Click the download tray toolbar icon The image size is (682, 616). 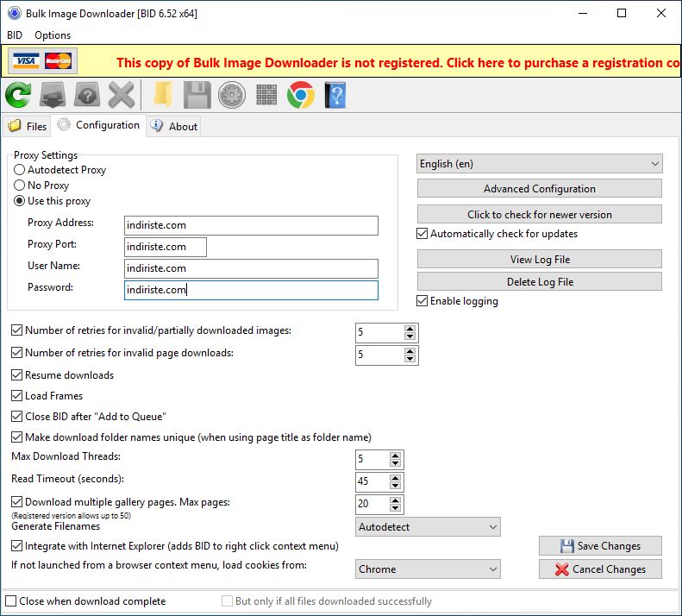(53, 95)
